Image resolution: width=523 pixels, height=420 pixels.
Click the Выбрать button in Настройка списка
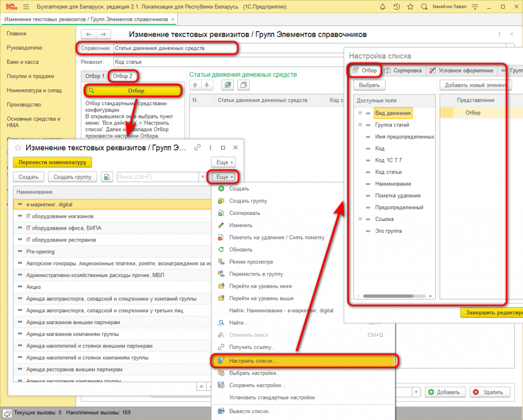tap(369, 85)
